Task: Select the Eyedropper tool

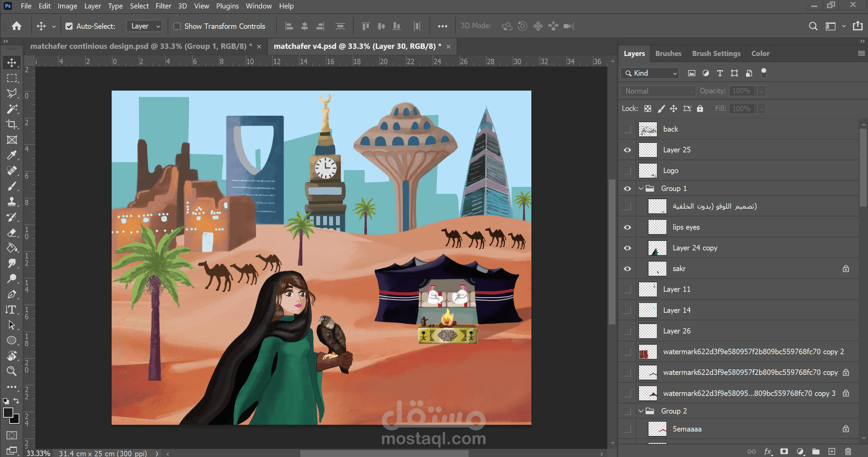Action: pyautogui.click(x=12, y=155)
